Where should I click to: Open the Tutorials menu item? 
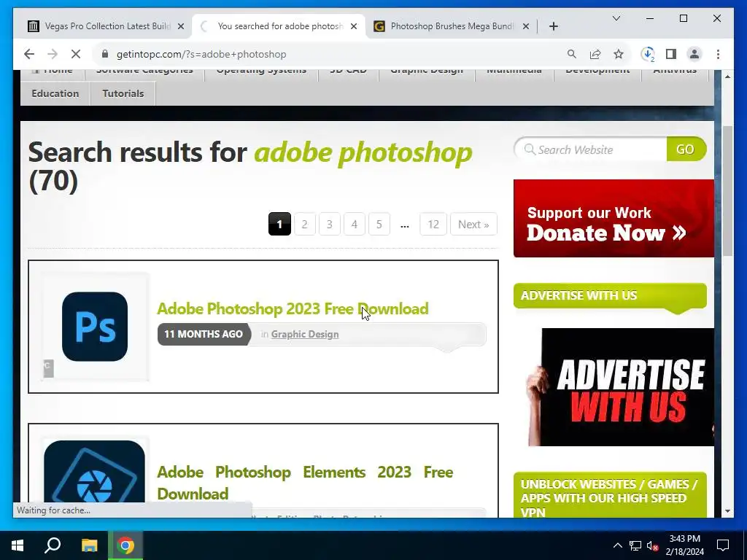[123, 93]
